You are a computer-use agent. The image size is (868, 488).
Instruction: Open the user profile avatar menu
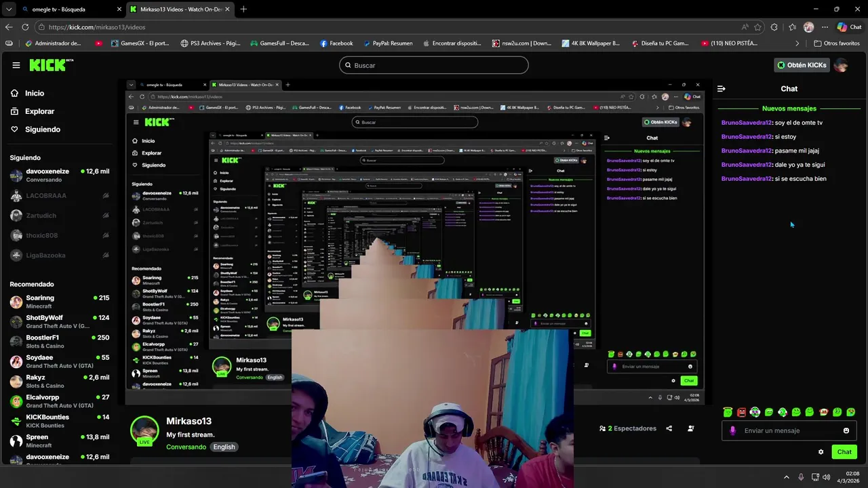[x=841, y=65]
